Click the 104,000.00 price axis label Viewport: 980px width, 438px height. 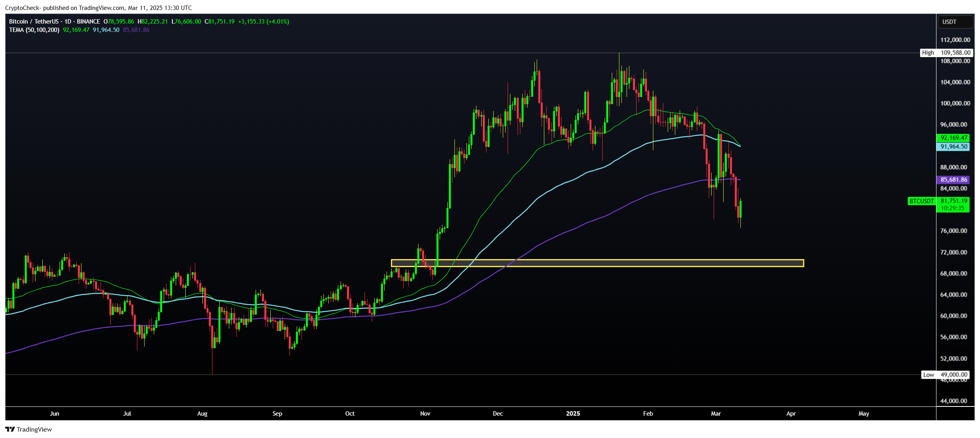click(955, 82)
